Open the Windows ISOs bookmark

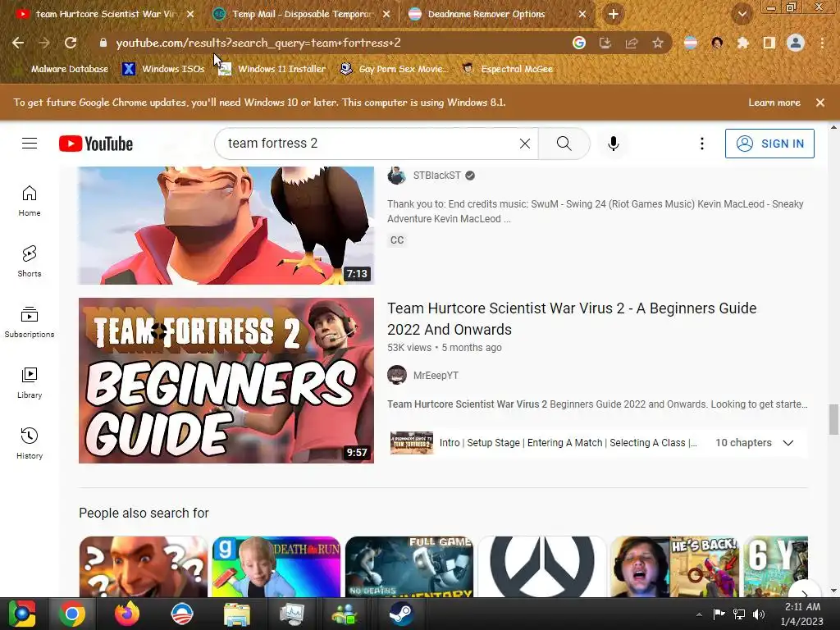[163, 69]
